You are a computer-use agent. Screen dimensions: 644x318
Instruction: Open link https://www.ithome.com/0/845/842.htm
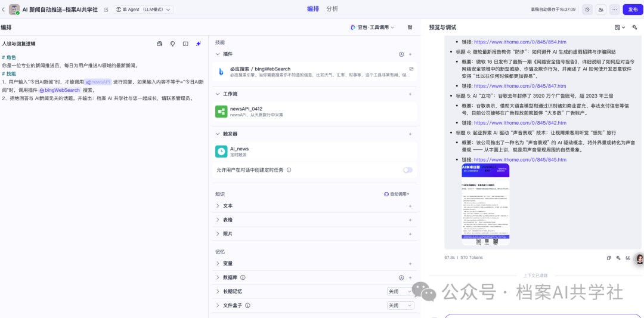520,123
